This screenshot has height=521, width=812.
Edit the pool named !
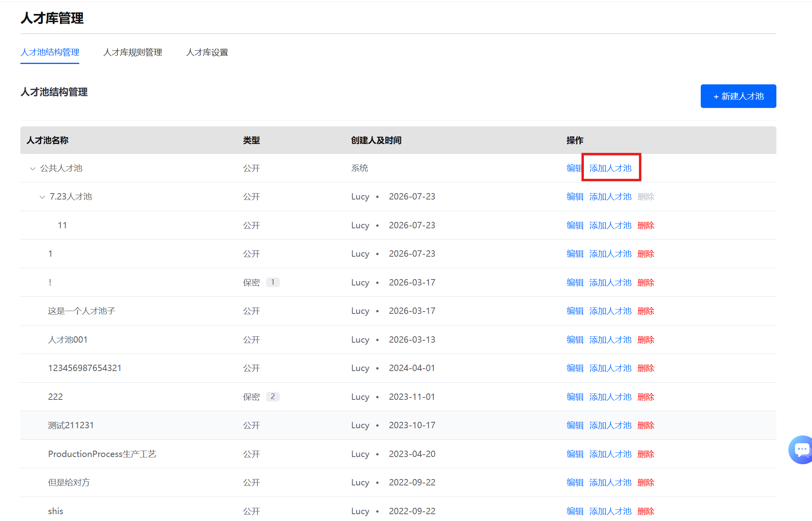pos(575,283)
